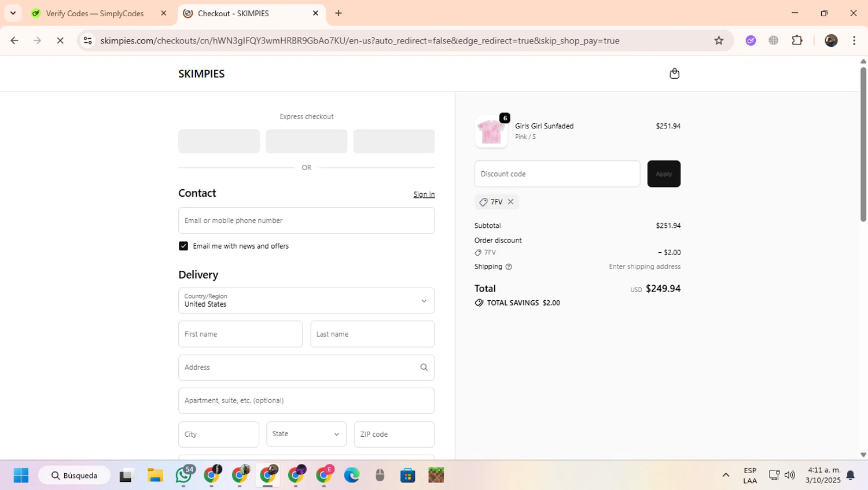Click the Last name field
Viewport: 868px width, 490px height.
point(373,334)
